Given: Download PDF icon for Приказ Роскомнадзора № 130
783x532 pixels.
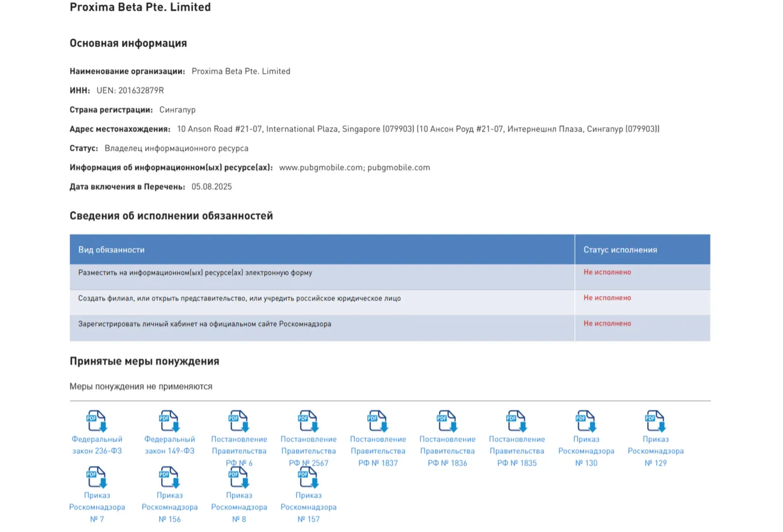Looking at the screenshot, I should click(x=586, y=421).
